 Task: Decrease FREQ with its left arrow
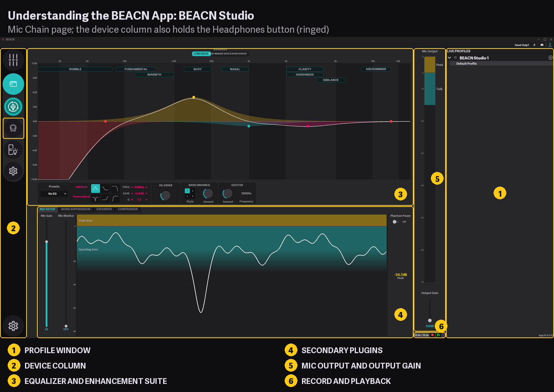click(132, 187)
